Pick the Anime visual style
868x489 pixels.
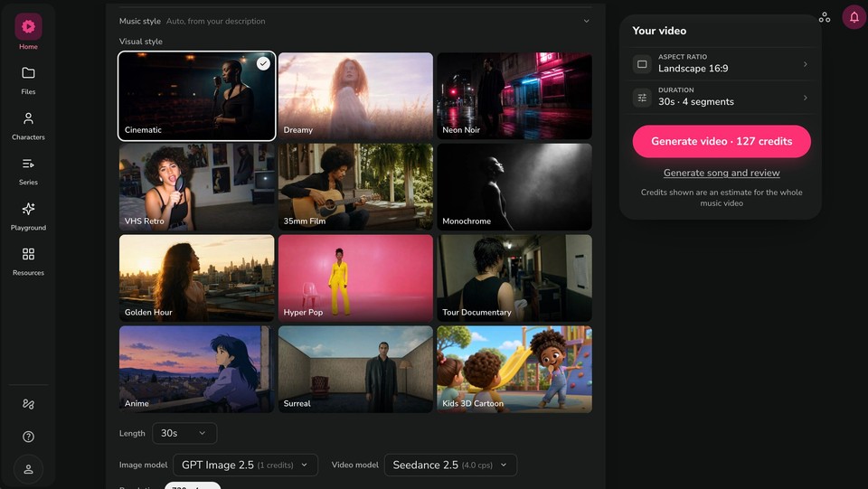tap(196, 369)
